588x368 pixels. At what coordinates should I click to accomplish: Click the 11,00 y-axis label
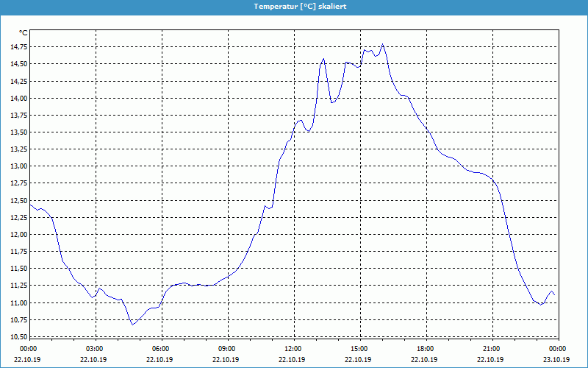point(18,302)
